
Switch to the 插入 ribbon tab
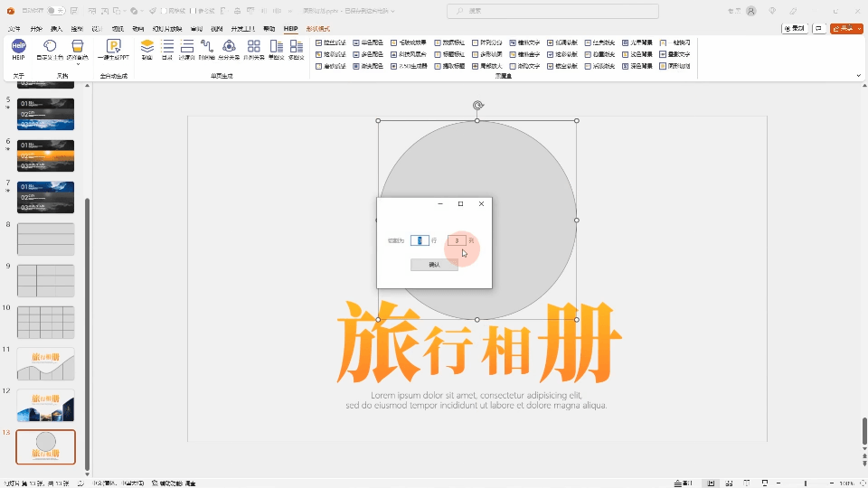[x=56, y=29]
